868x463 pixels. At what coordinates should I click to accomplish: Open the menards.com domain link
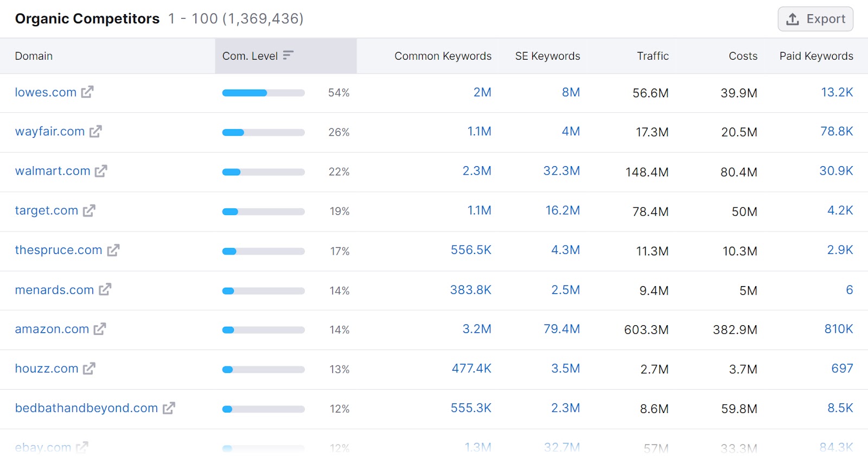click(54, 290)
